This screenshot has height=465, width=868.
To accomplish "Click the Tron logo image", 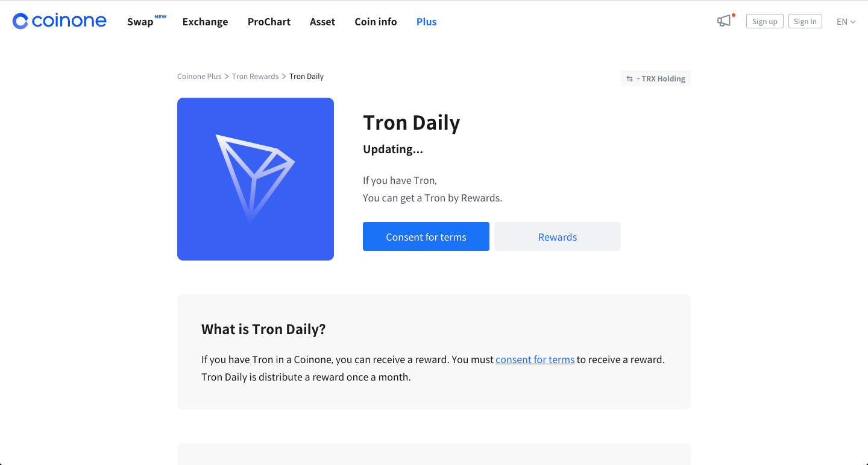I will (256, 179).
